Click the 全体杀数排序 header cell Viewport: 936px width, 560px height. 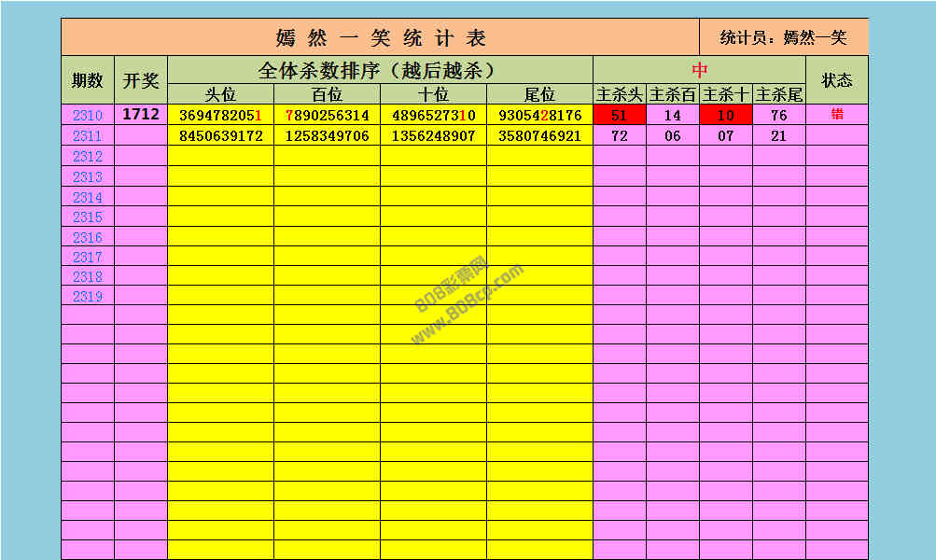[380, 70]
